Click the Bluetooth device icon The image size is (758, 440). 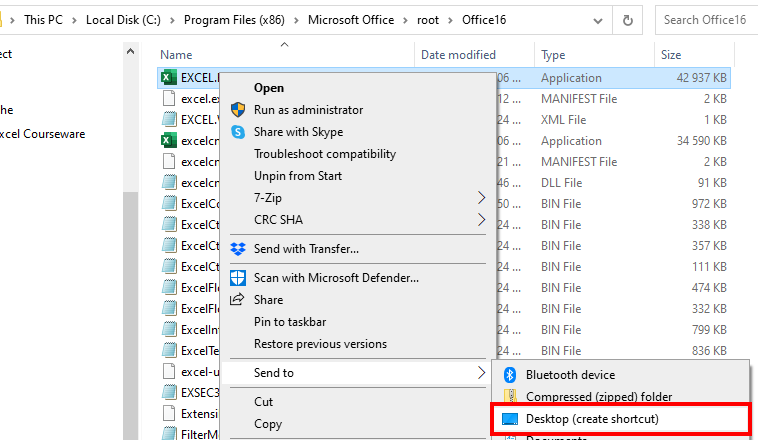(509, 375)
